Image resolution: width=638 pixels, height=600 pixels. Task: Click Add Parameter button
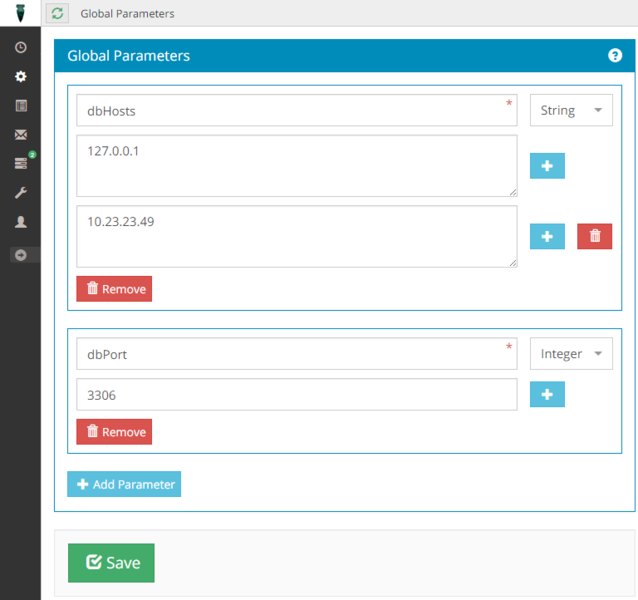click(x=124, y=484)
